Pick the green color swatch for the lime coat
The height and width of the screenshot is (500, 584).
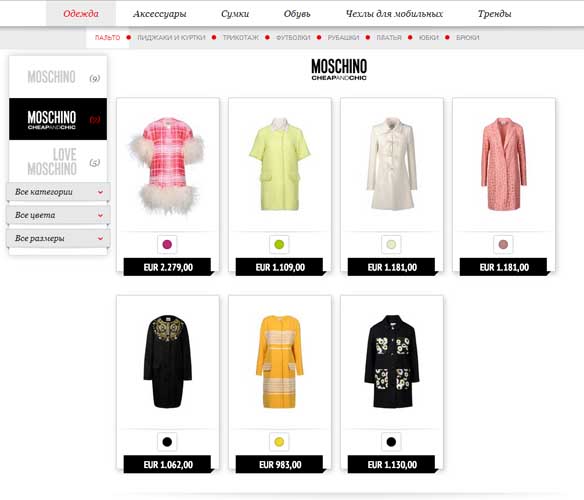(279, 244)
